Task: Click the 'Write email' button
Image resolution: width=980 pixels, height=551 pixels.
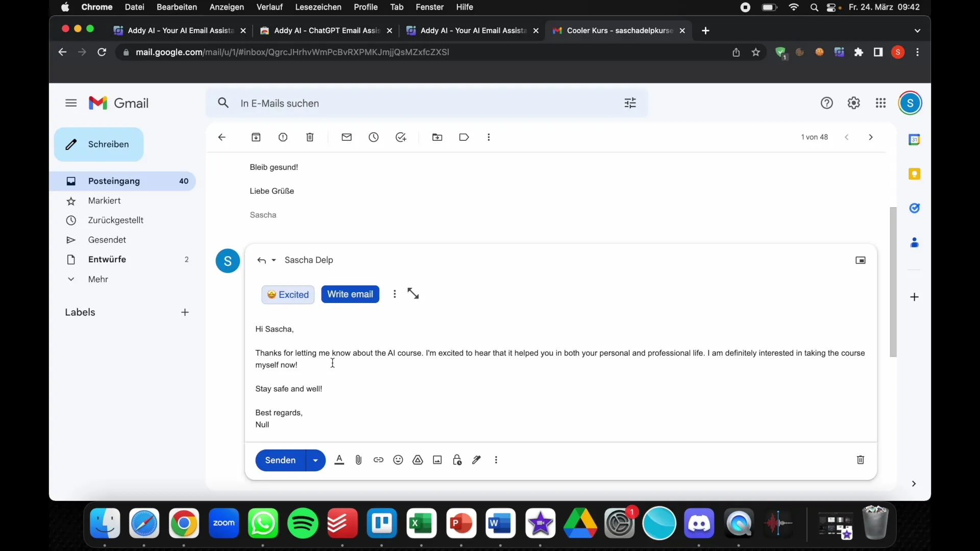Action: click(349, 294)
